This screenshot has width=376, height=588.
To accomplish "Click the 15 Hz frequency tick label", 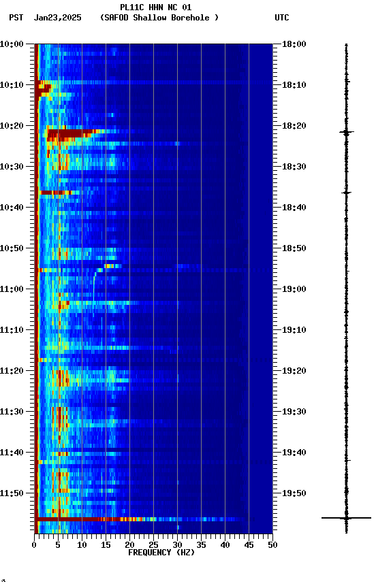I will click(x=106, y=545).
